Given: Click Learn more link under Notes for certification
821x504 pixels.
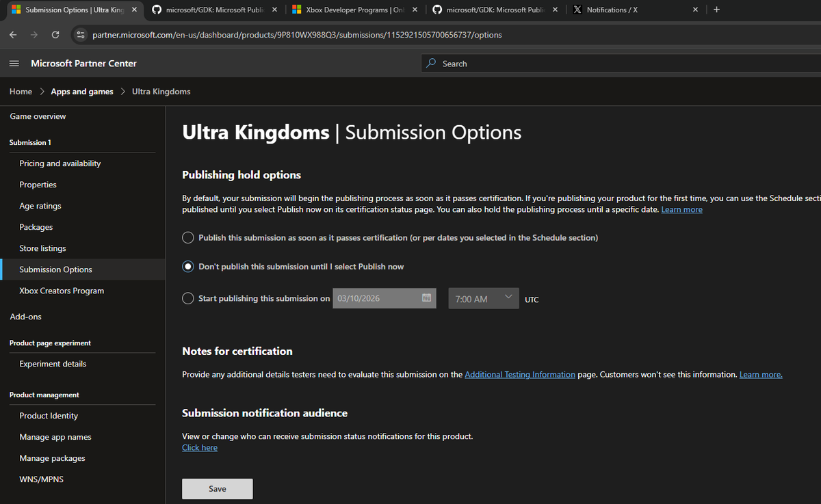Looking at the screenshot, I should point(761,375).
